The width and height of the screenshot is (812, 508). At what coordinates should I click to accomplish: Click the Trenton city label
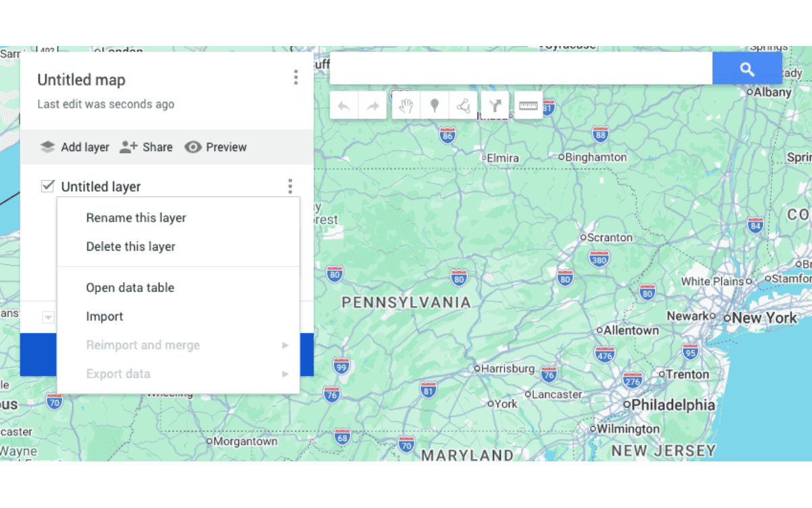click(x=687, y=374)
